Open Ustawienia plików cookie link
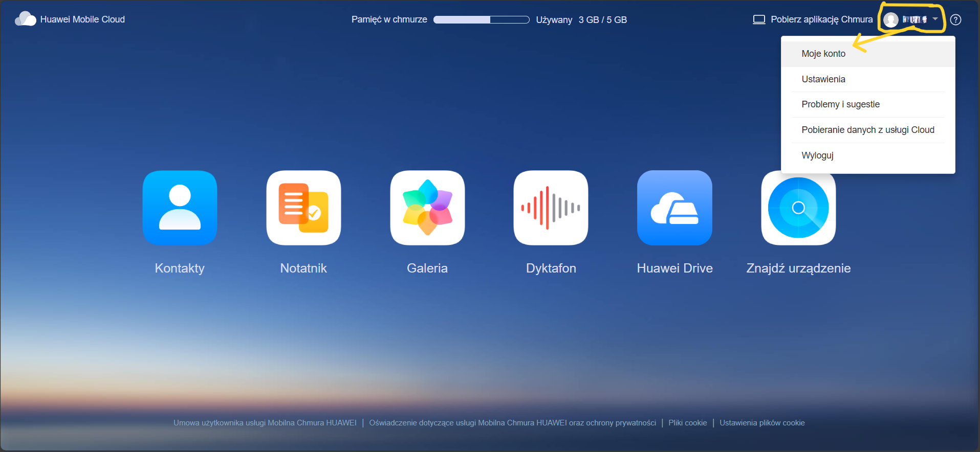 [x=762, y=423]
